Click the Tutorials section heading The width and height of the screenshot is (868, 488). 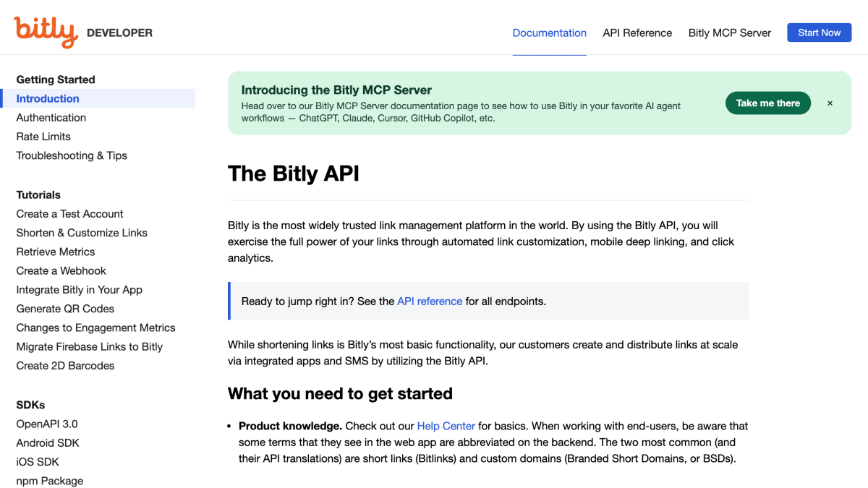38,195
